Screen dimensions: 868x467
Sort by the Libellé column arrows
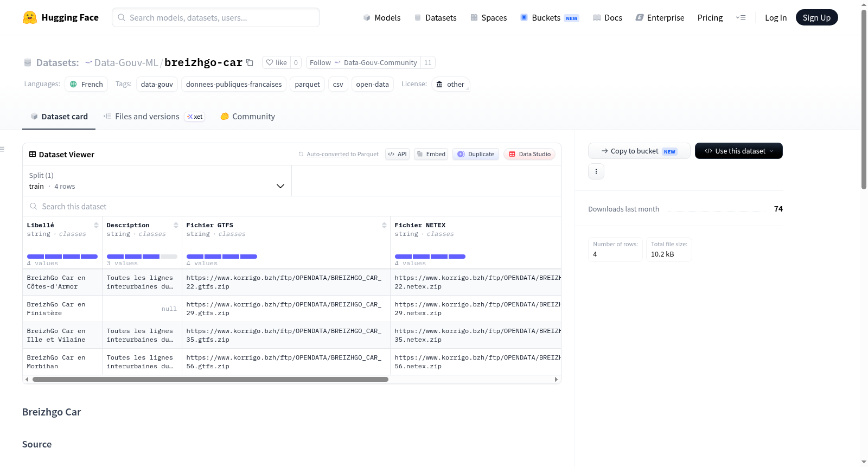pos(96,225)
